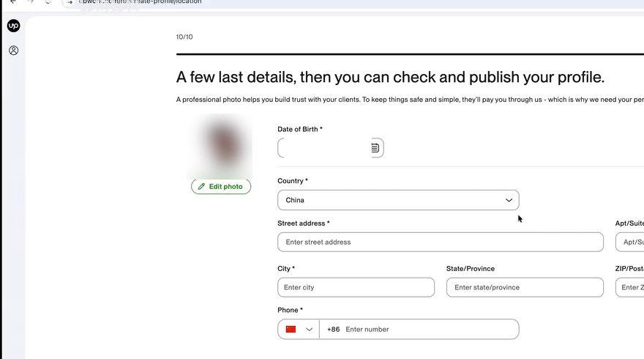Image resolution: width=644 pixels, height=359 pixels.
Task: Focus the Street address input field
Action: click(x=441, y=243)
